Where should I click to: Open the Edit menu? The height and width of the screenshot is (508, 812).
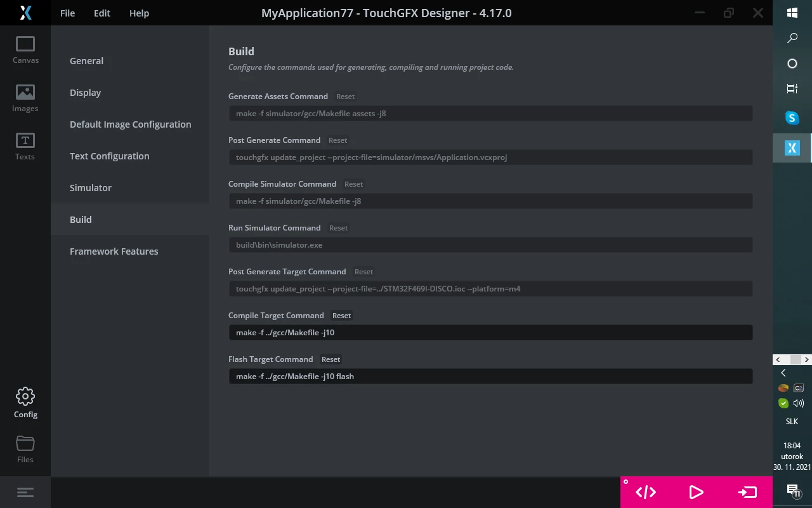point(102,13)
